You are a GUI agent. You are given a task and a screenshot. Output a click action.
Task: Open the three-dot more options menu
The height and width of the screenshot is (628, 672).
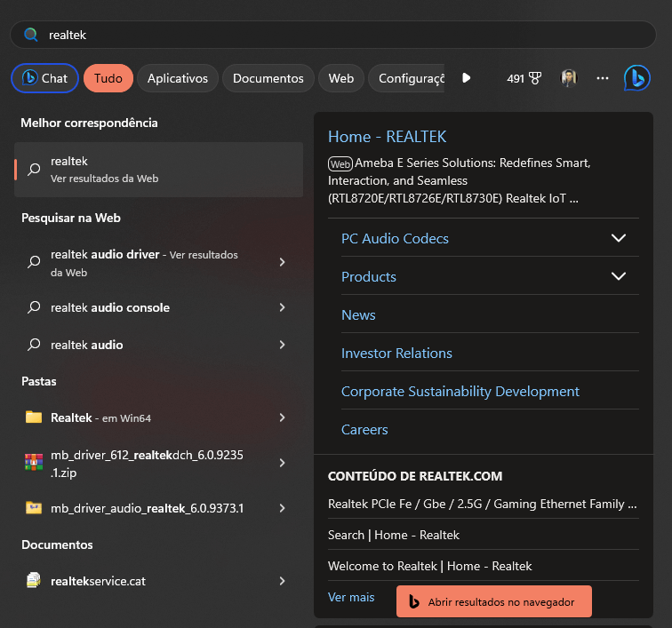(602, 78)
